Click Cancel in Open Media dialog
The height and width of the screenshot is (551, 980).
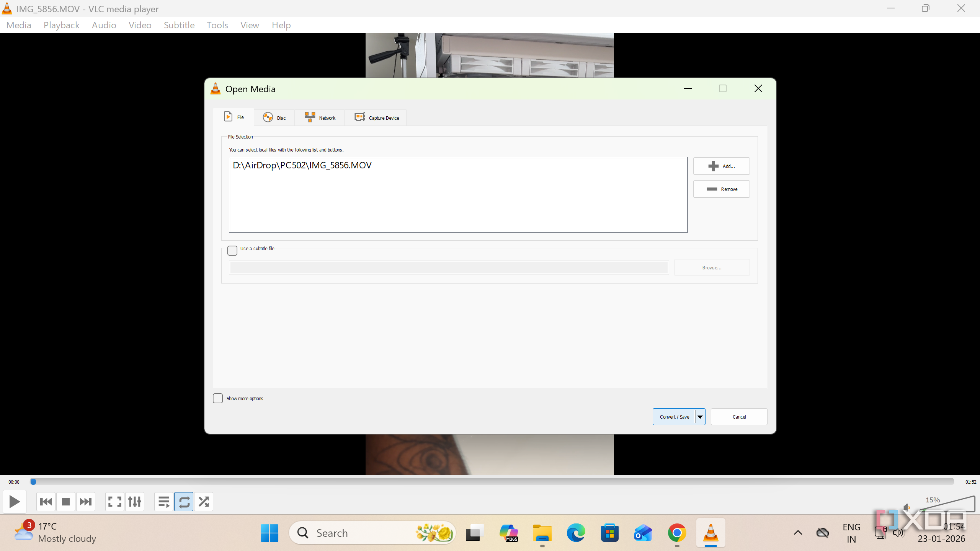click(x=739, y=417)
